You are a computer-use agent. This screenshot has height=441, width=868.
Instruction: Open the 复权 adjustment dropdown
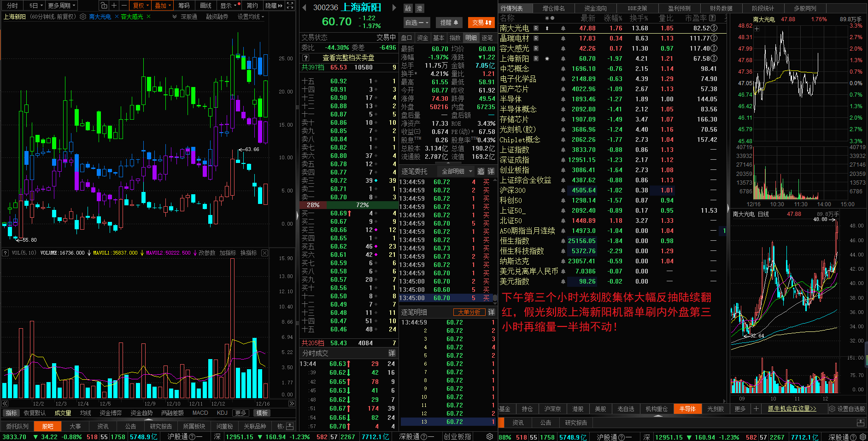tap(141, 6)
